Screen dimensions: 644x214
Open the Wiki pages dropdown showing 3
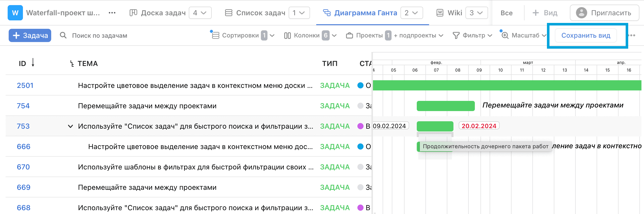coord(477,13)
